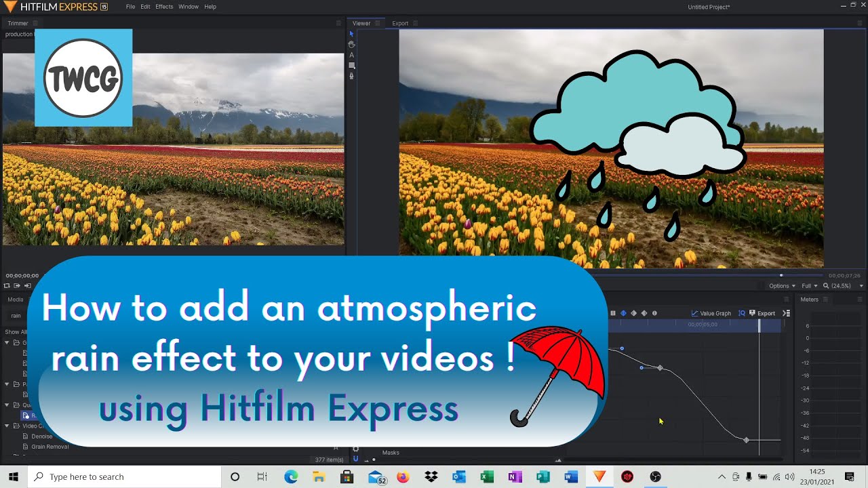
Task: Open the Full quality dropdown
Action: [x=810, y=286]
